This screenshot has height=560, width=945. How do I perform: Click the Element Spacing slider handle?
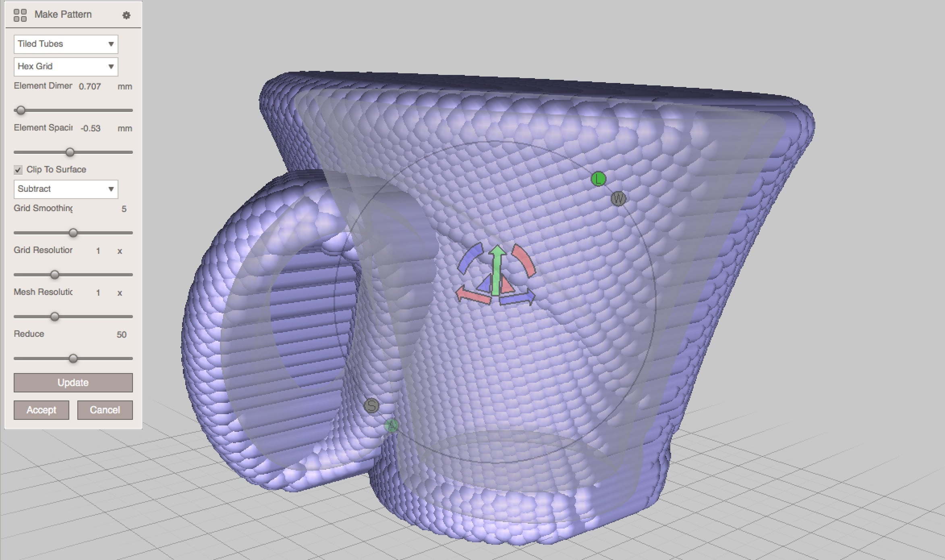point(70,152)
